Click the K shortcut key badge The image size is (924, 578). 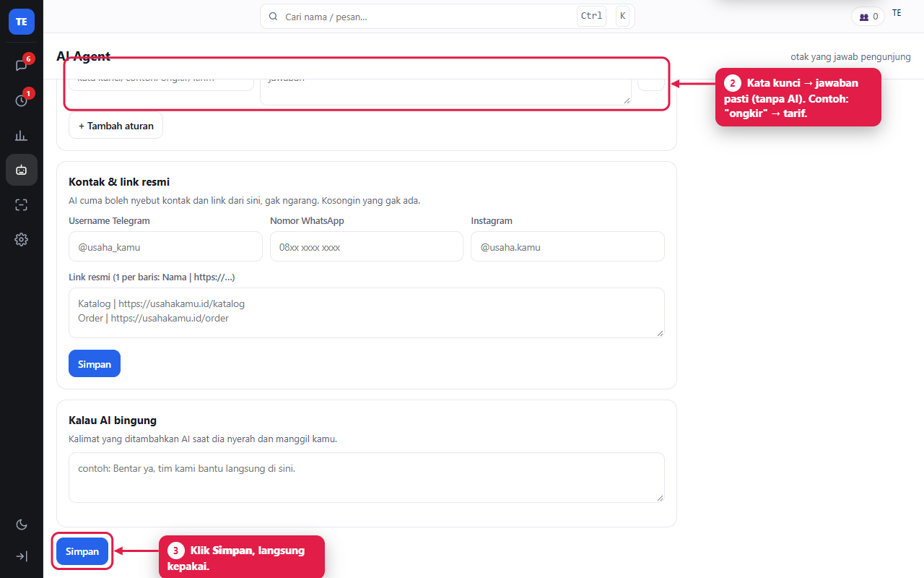pos(622,16)
